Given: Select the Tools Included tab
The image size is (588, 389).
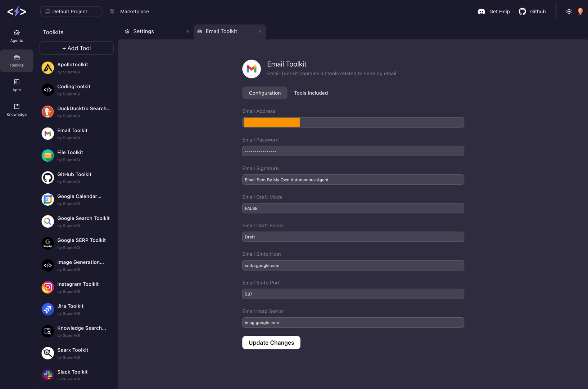Looking at the screenshot, I should [x=311, y=93].
